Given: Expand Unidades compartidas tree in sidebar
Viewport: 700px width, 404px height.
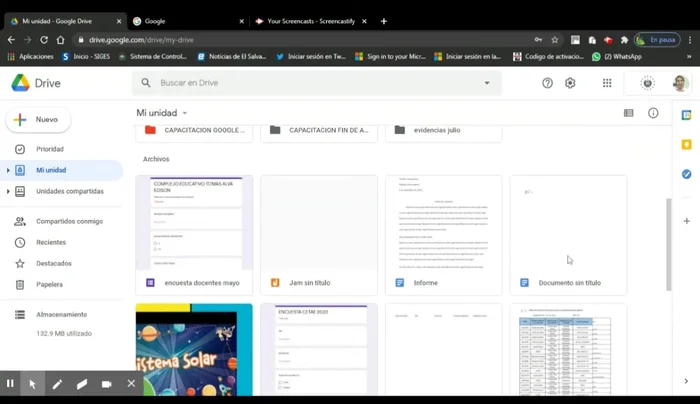Looking at the screenshot, I should [8, 191].
